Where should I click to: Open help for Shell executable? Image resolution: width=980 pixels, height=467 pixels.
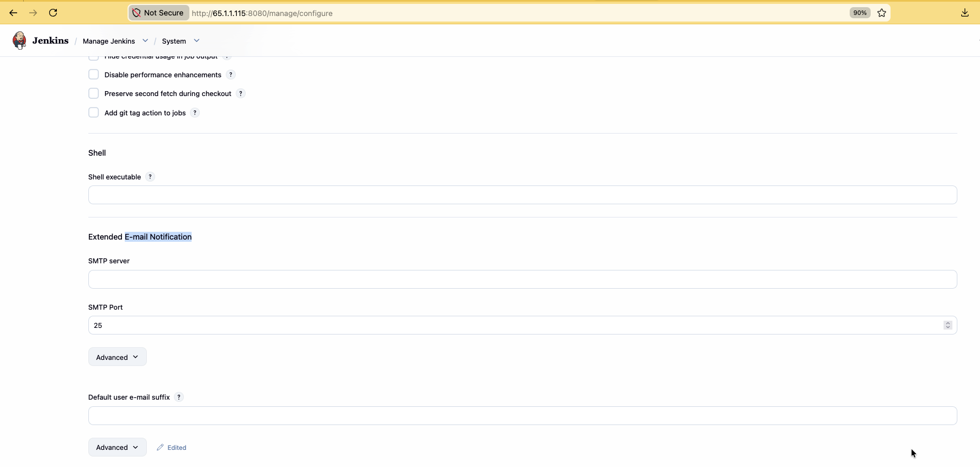coord(150,177)
